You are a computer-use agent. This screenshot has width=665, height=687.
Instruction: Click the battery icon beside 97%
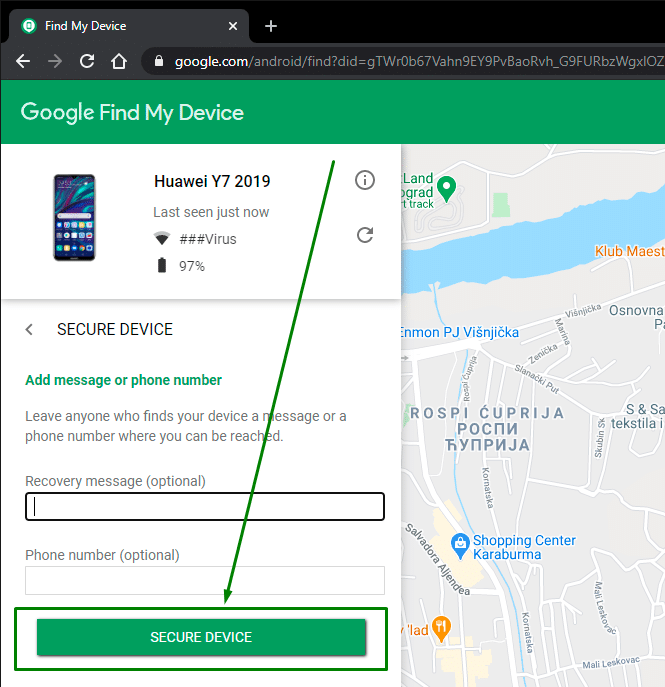(162, 266)
